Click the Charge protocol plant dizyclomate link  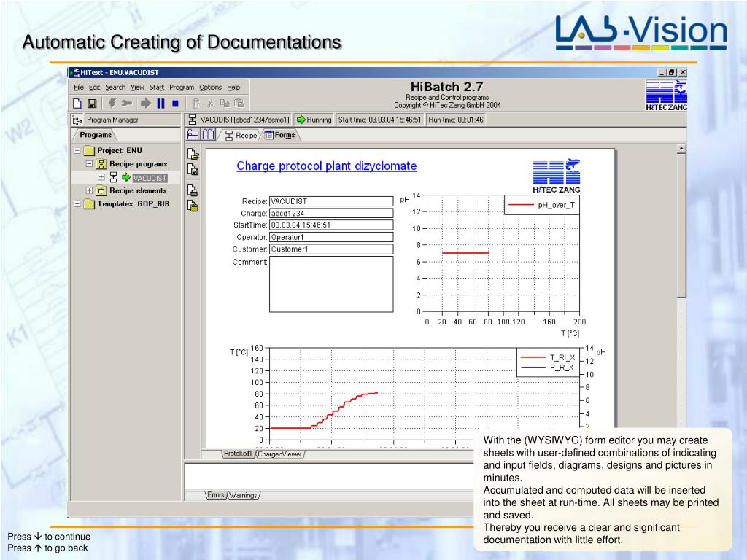326,166
